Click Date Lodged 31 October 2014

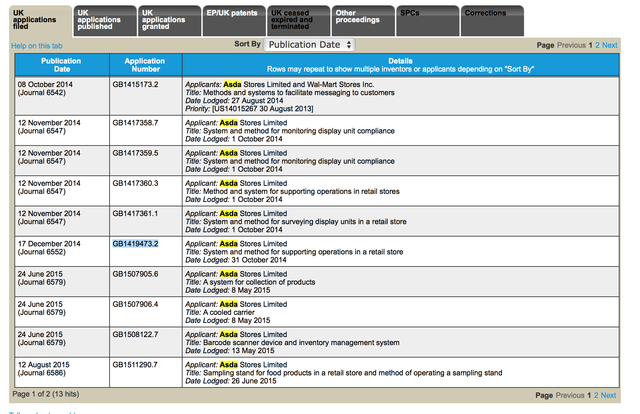click(236, 260)
